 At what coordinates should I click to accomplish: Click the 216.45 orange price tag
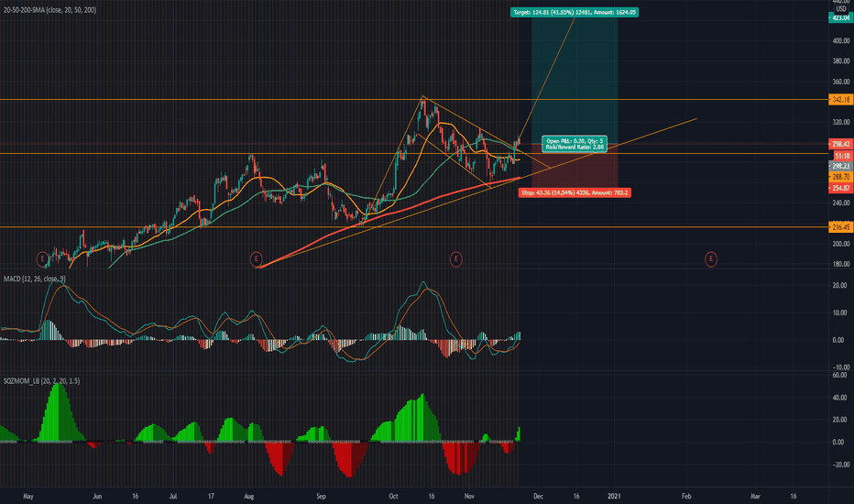(x=840, y=227)
